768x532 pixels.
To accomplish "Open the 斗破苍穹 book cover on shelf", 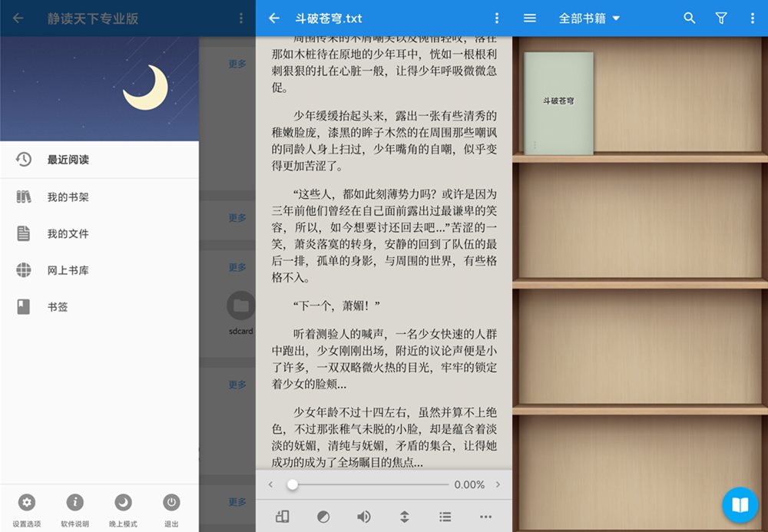I will tap(558, 103).
